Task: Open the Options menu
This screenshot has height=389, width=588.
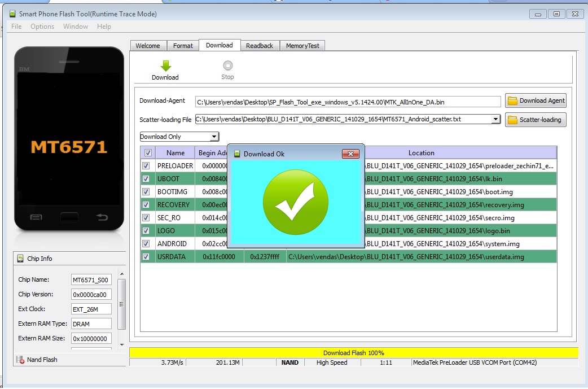Action: 42,27
